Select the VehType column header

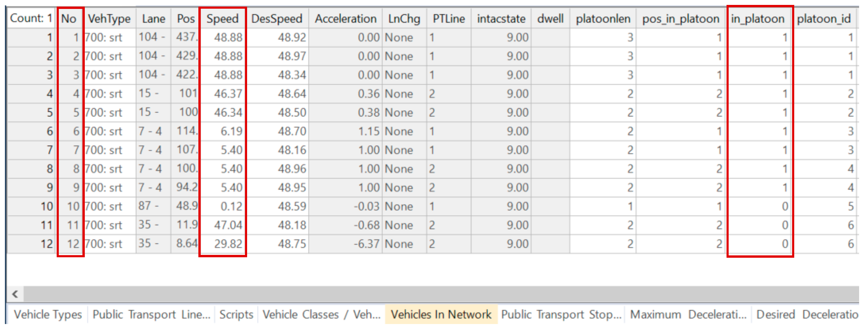click(109, 19)
